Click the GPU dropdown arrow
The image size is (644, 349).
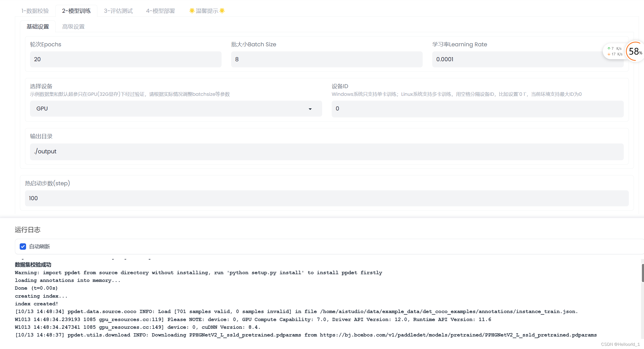coord(310,109)
